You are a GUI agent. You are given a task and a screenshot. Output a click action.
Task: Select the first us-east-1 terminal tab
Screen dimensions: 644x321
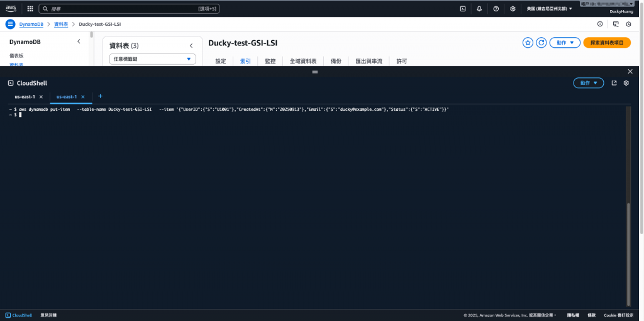click(25, 97)
